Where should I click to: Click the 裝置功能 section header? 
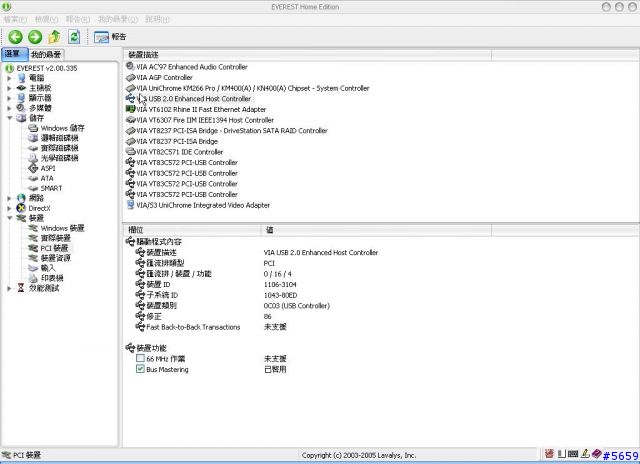(151, 348)
